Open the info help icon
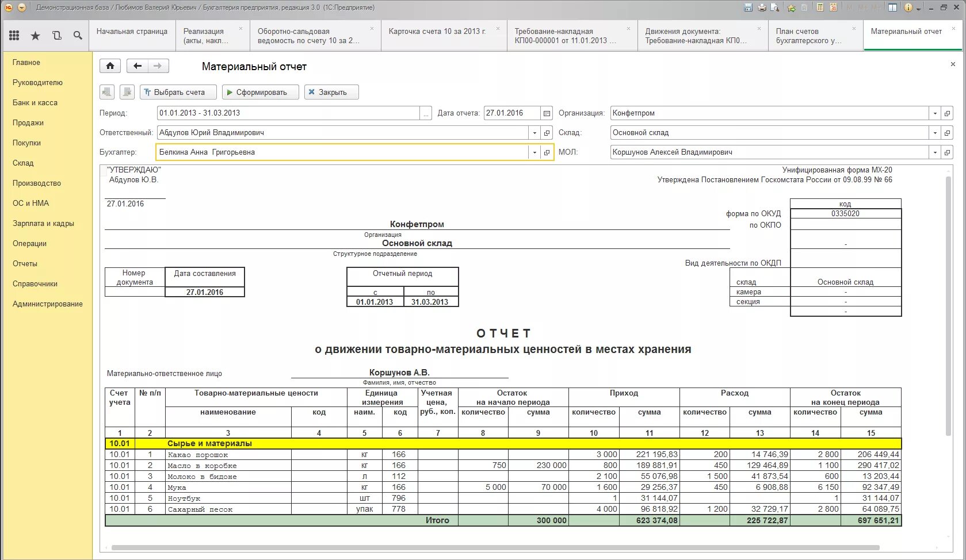 coord(908,7)
